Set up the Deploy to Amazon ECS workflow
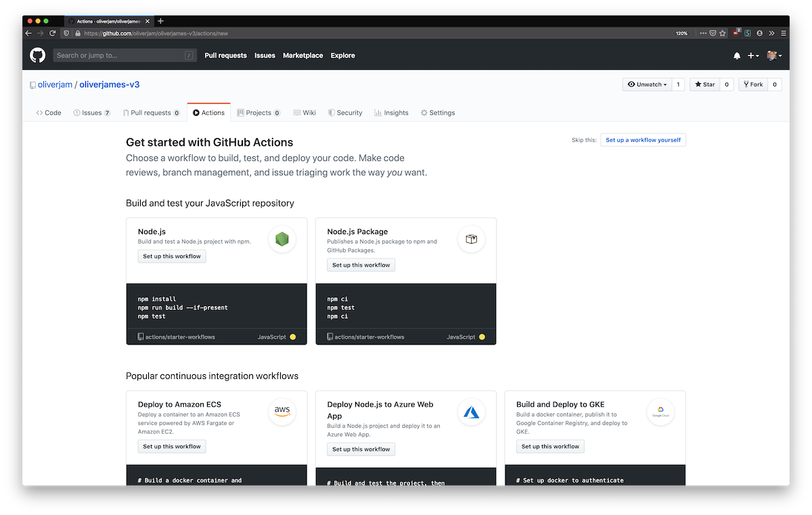This screenshot has width=812, height=515. point(172,447)
